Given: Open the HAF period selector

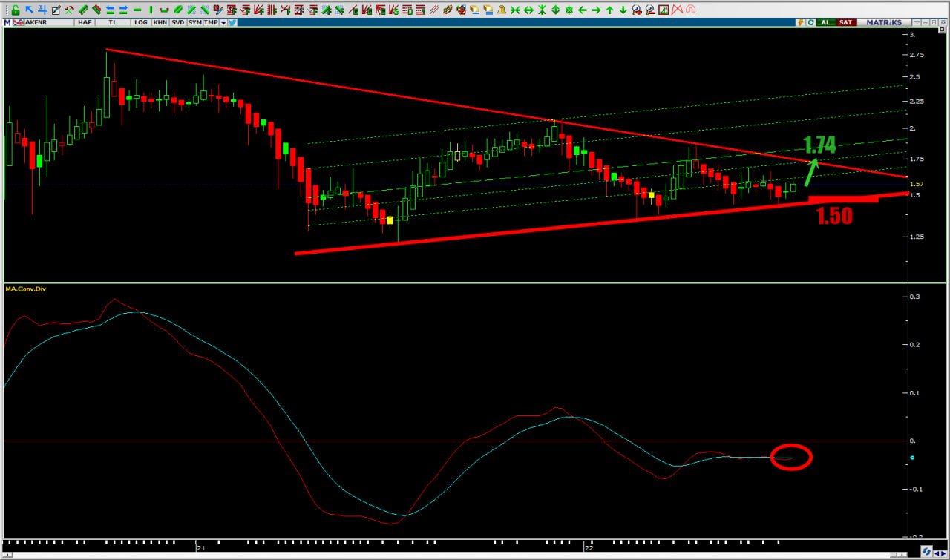Looking at the screenshot, I should (84, 22).
